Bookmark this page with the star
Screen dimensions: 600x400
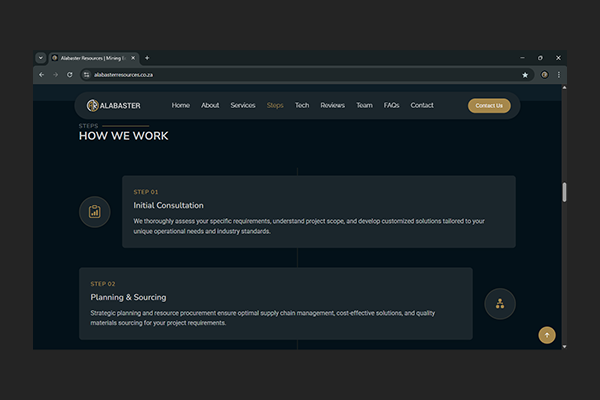tap(525, 75)
